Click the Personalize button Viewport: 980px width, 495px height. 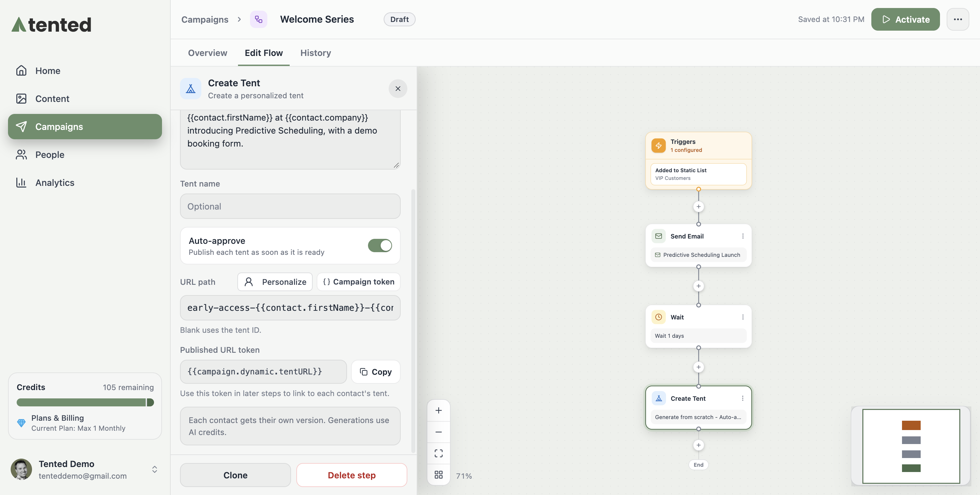tap(275, 282)
